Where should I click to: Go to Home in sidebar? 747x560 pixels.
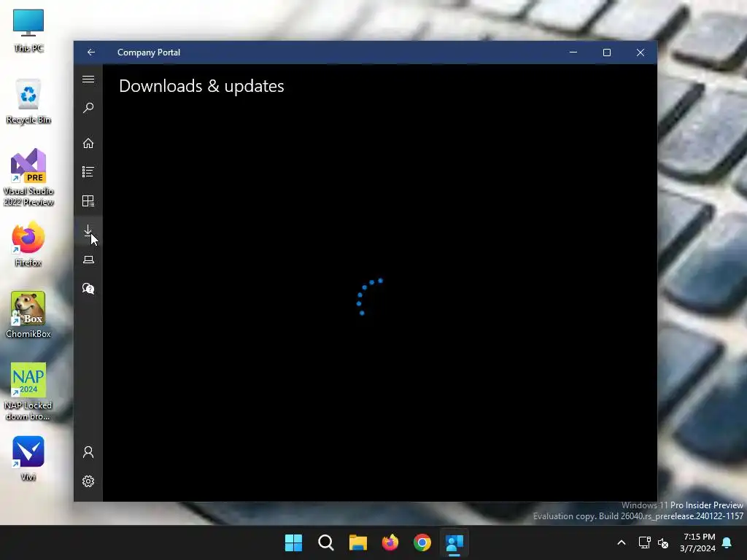(88, 143)
